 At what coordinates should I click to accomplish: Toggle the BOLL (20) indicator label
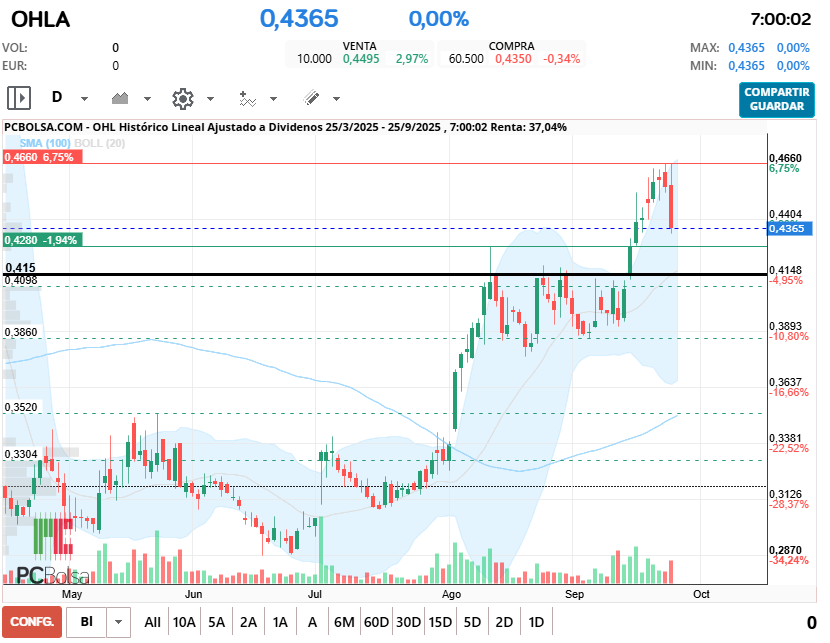pyautogui.click(x=100, y=143)
